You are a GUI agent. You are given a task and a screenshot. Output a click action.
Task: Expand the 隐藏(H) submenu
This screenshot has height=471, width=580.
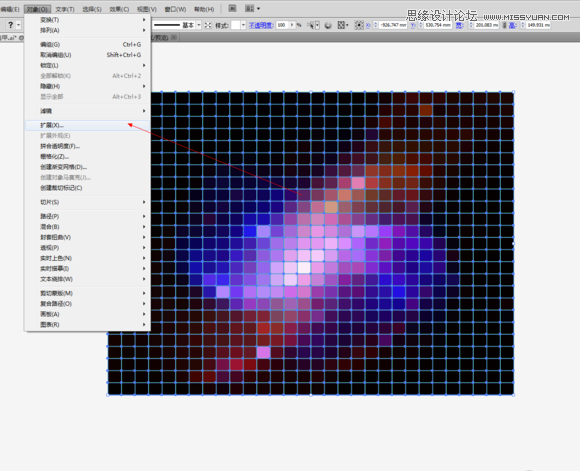[x=87, y=86]
